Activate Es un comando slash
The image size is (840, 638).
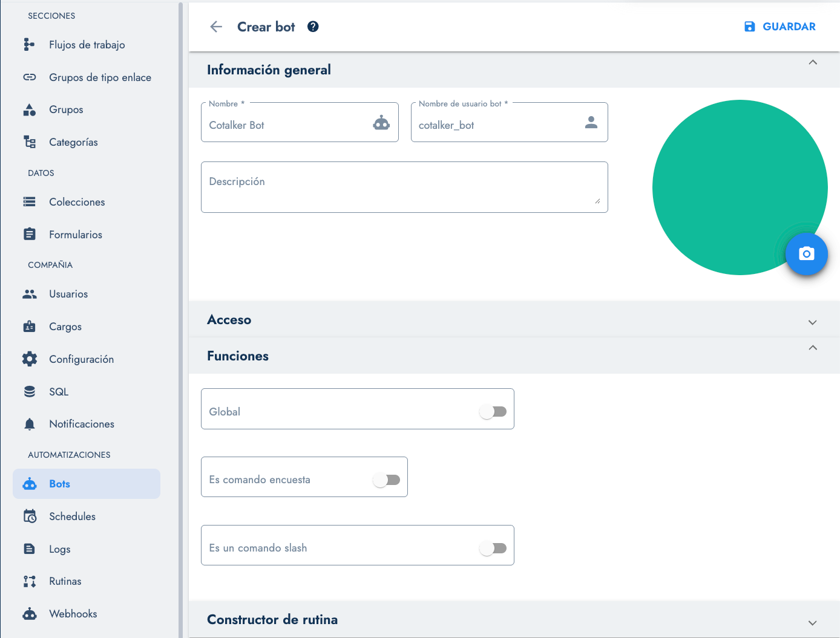[x=493, y=547]
